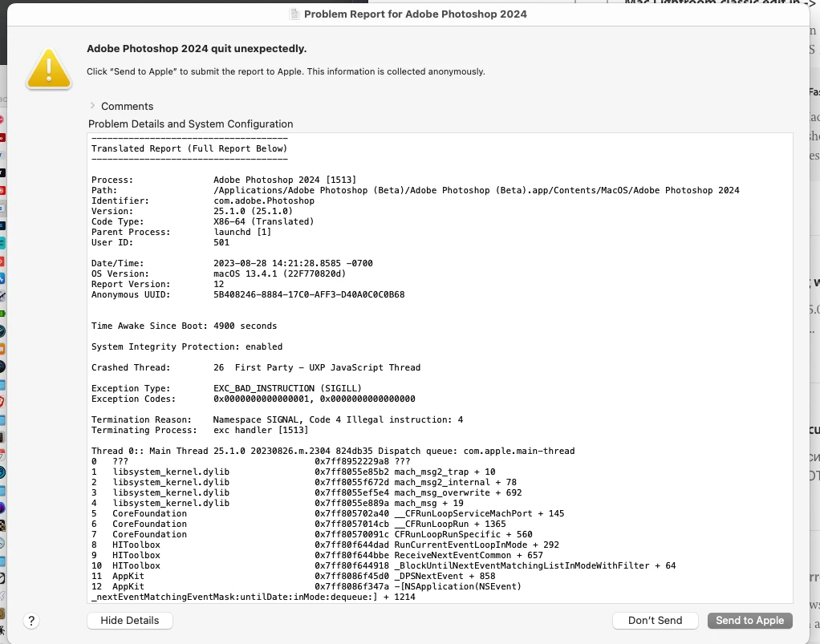Click the "__CFRunLoopServiceMachPort + 145" frame
The width and height of the screenshot is (820, 644).
(328, 514)
